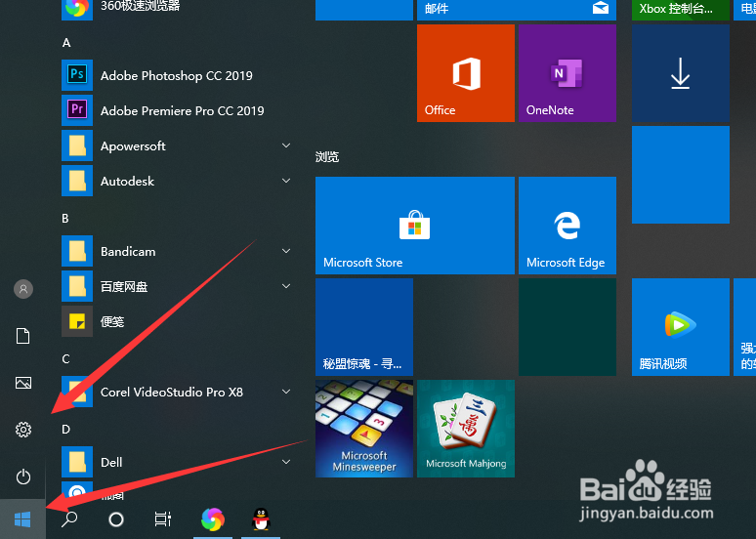The height and width of the screenshot is (539, 756).
Task: Open the OneNote tile
Action: [x=567, y=73]
